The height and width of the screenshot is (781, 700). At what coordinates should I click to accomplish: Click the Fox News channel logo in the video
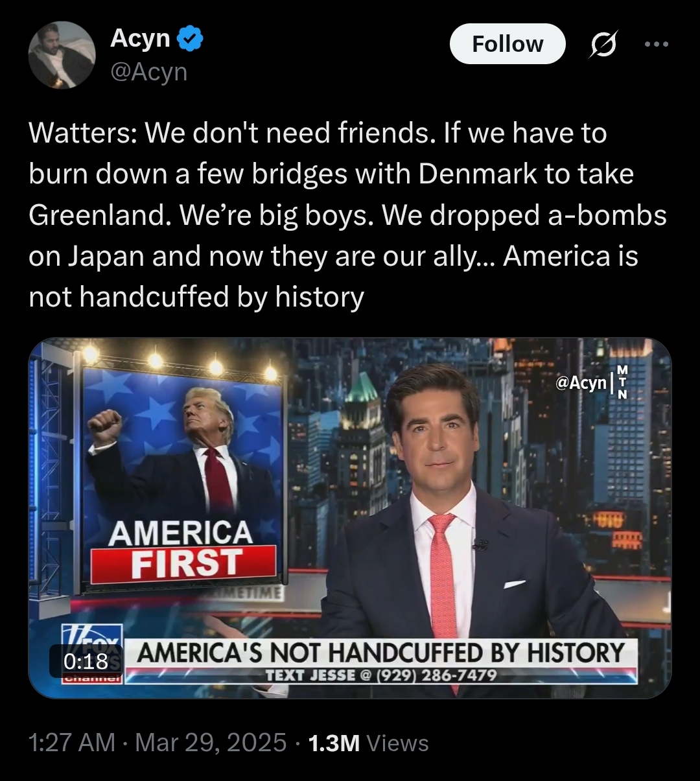pos(91,653)
